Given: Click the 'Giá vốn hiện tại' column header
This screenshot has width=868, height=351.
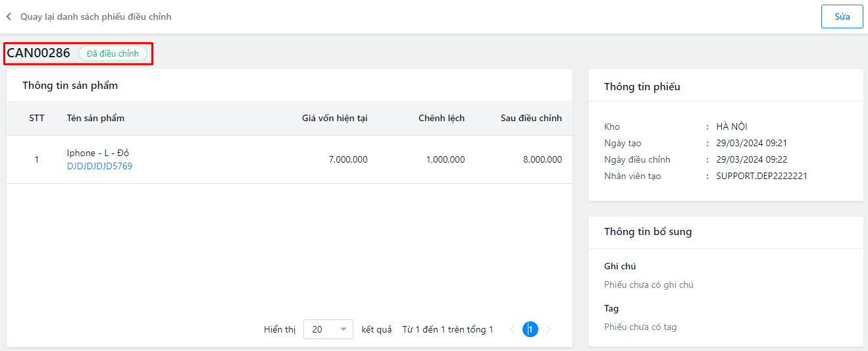Looking at the screenshot, I should point(335,118).
